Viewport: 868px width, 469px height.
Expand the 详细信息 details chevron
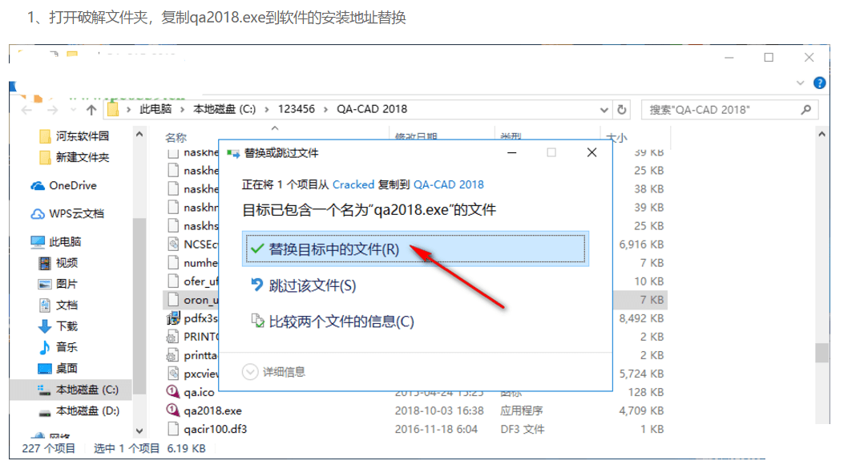point(250,371)
